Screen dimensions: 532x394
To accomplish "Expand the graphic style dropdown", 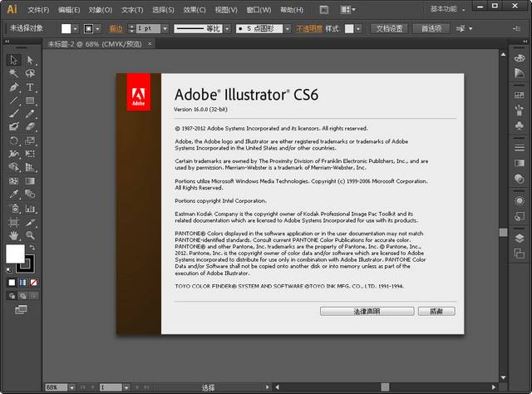I will (358, 29).
